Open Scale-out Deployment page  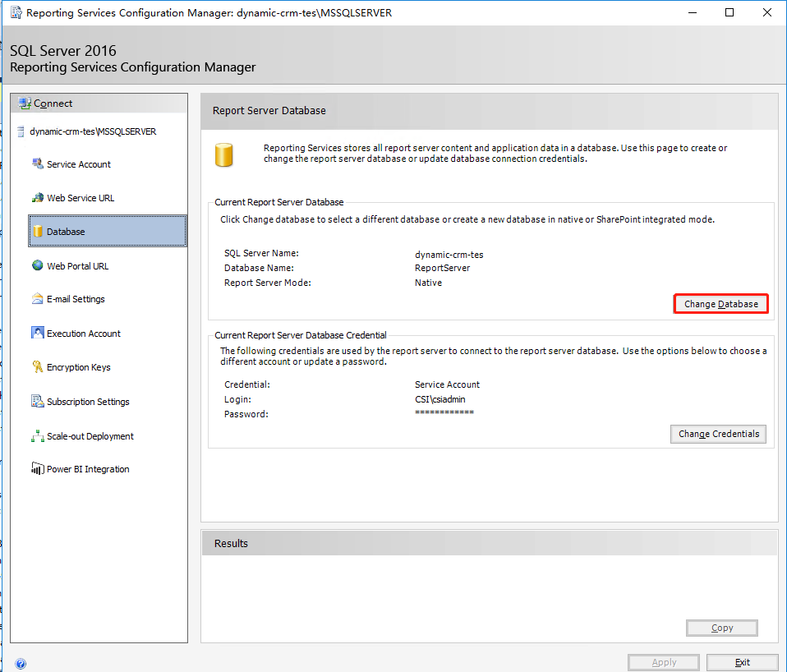coord(90,436)
